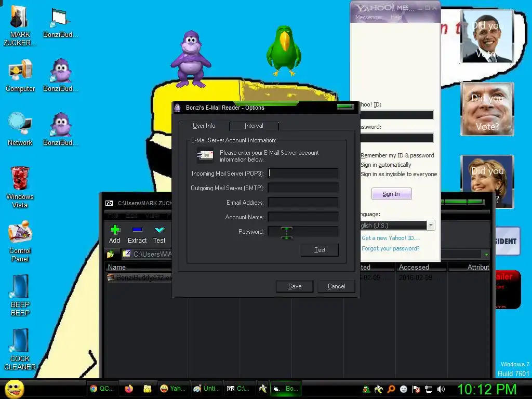This screenshot has width=532, height=399.
Task: Switch to the Yahoo Messenger taskbar button
Action: [x=172, y=389]
